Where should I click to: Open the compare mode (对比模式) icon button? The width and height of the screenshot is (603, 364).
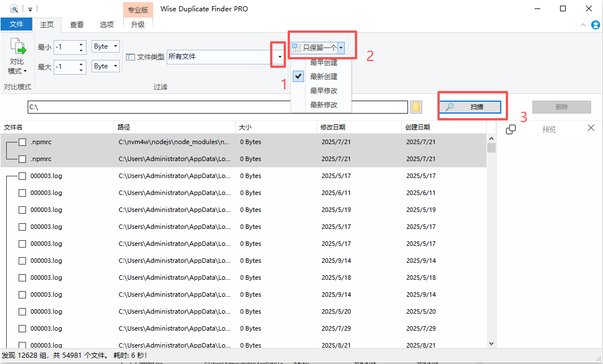pos(18,56)
